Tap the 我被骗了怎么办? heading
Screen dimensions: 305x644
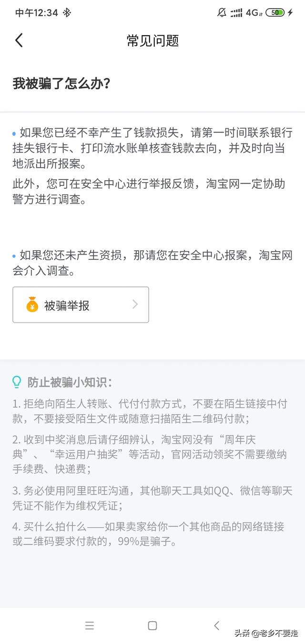[61, 83]
